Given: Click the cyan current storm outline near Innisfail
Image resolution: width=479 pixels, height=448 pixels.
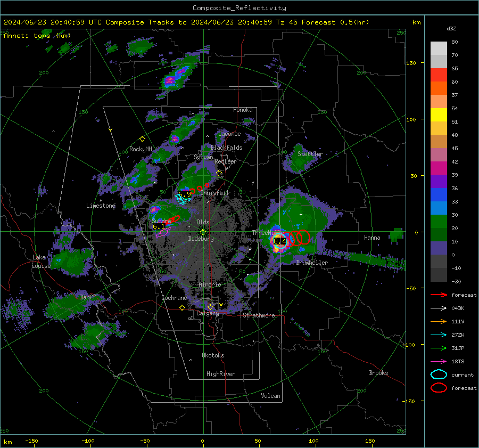Looking at the screenshot, I should [183, 199].
